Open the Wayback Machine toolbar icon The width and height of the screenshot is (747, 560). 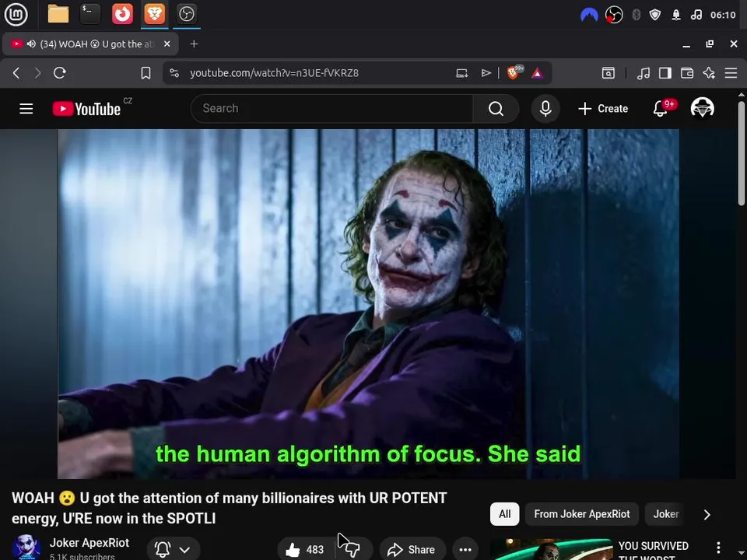click(608, 73)
